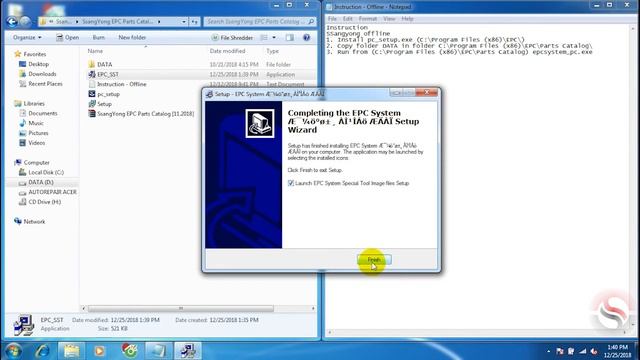Click Open in the Explorer toolbar
Viewport: 640px width, 360px height.
(x=67, y=38)
